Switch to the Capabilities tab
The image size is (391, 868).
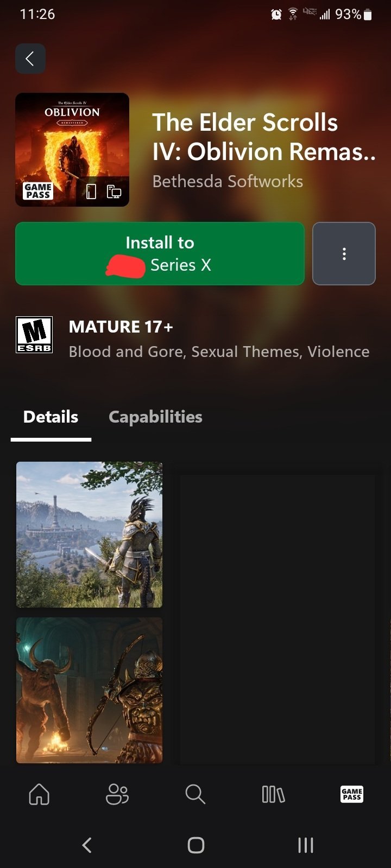[155, 417]
